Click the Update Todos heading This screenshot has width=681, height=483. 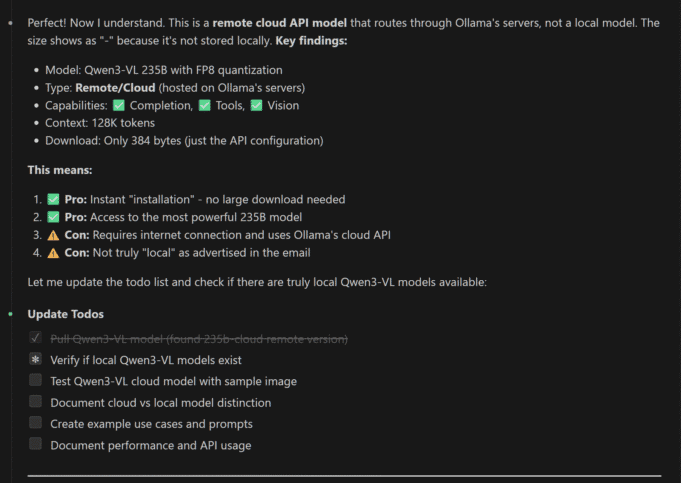coord(66,314)
